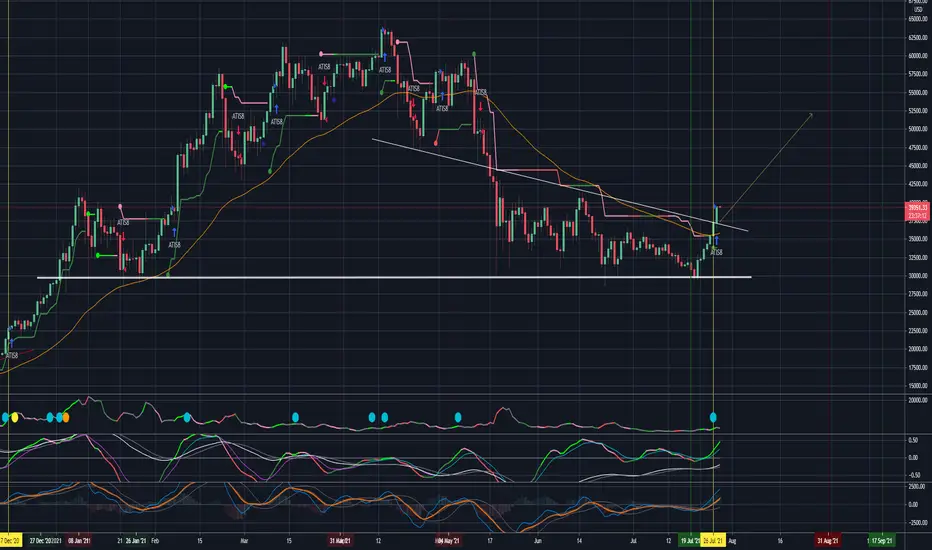Image resolution: width=932 pixels, height=550 pixels.
Task: Click the USD currency label on price scale
Action: [x=918, y=10]
